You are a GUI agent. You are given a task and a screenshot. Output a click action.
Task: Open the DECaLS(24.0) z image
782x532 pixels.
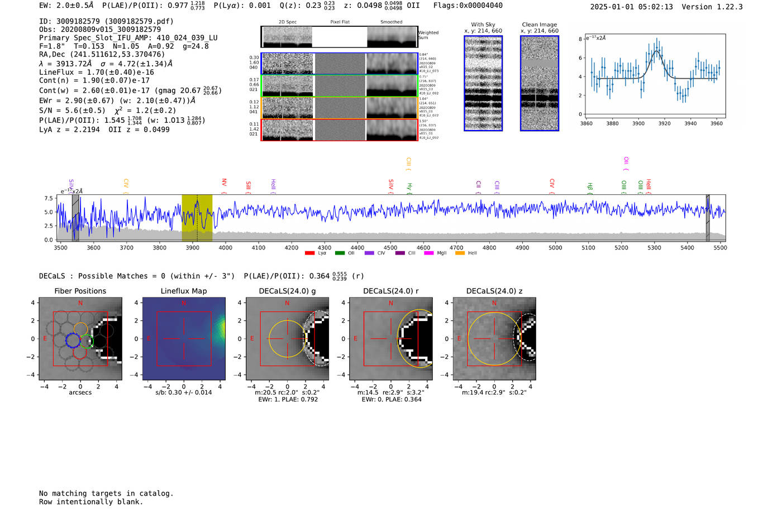494,339
